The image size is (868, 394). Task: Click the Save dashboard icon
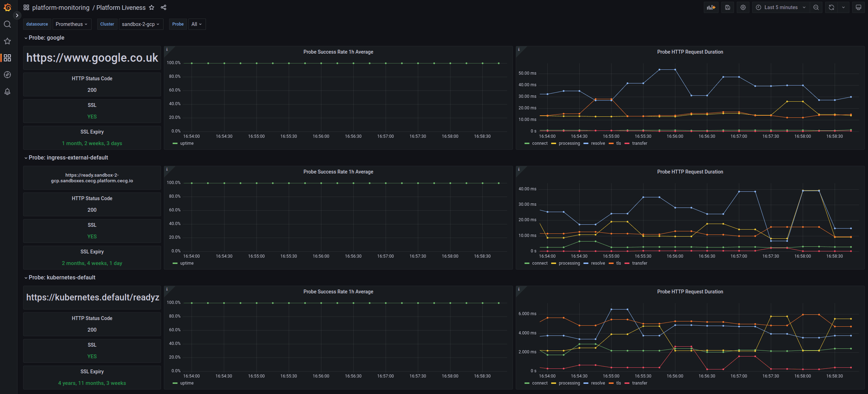[x=728, y=7]
